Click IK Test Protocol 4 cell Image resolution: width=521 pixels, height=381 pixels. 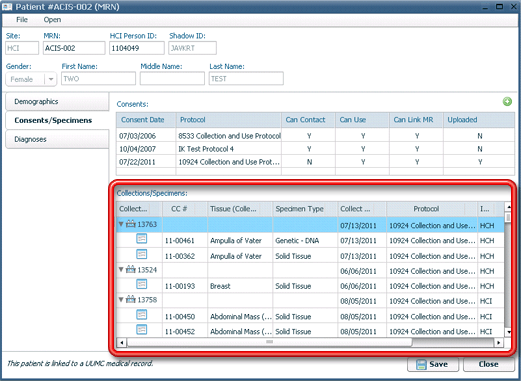(229, 149)
